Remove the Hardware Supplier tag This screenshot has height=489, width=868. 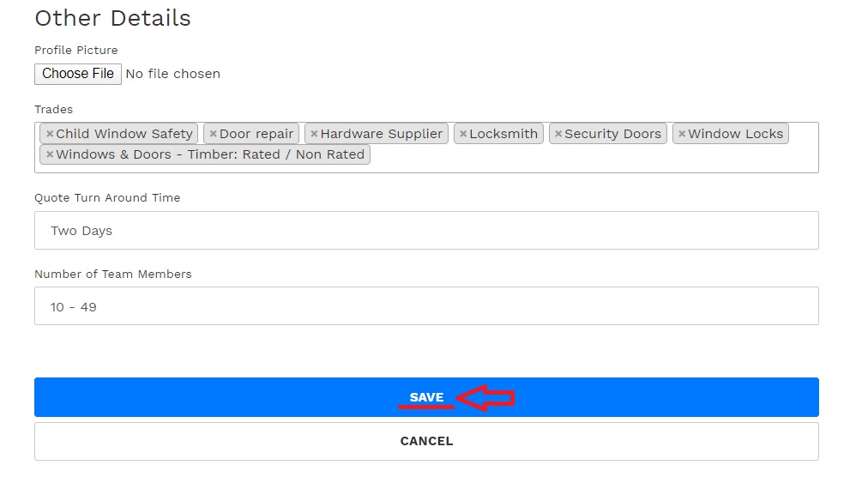point(314,134)
